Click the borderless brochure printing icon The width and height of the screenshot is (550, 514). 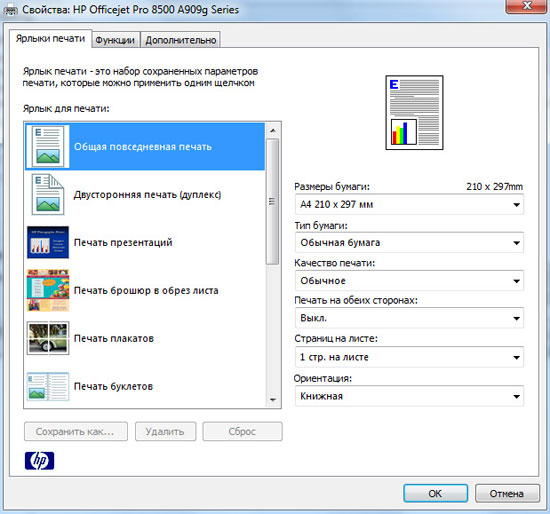tap(48, 290)
